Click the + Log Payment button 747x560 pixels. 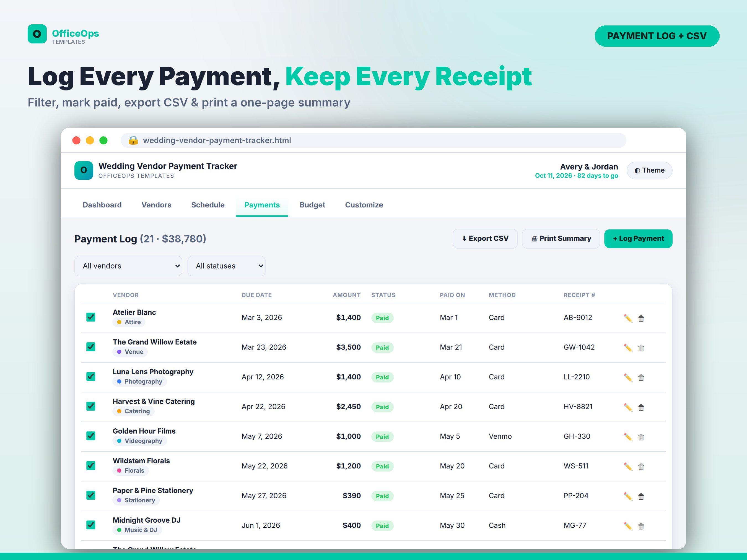click(638, 239)
